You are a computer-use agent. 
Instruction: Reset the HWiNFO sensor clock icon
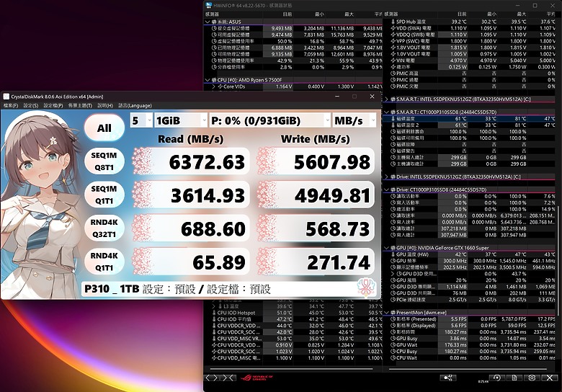pyautogui.click(x=496, y=378)
